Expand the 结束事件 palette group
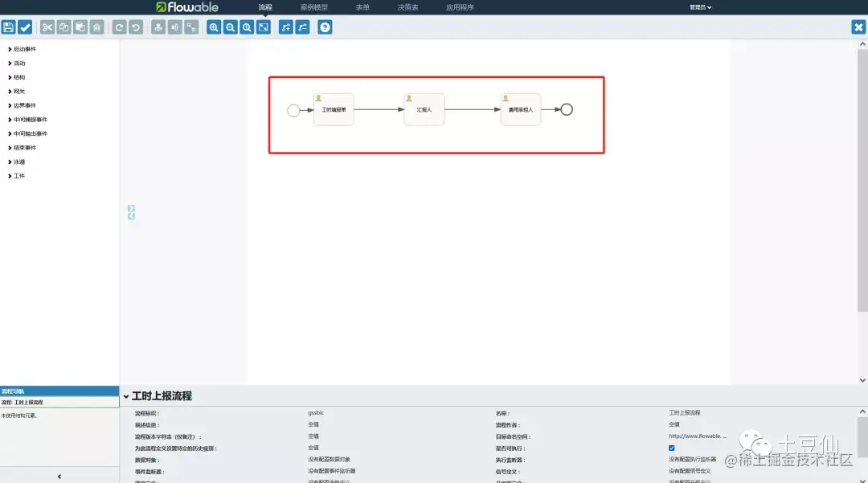The height and width of the screenshot is (483, 868). coord(23,148)
